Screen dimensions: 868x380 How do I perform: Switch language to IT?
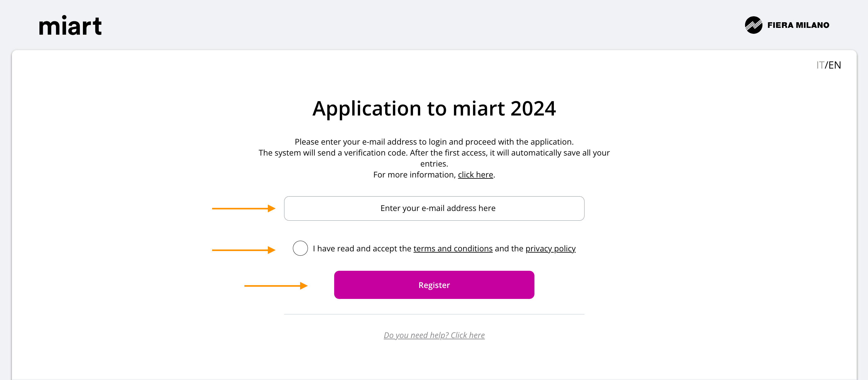tap(820, 65)
